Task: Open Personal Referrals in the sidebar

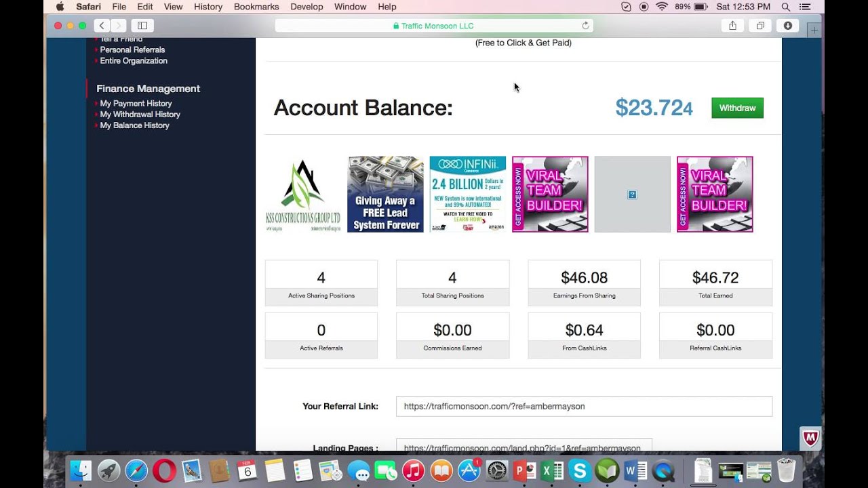Action: click(132, 49)
